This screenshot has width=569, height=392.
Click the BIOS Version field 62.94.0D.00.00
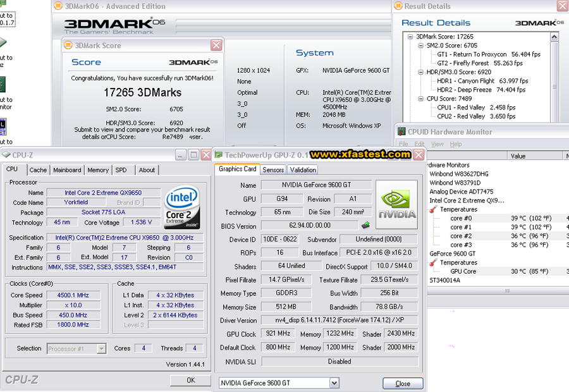click(310, 225)
